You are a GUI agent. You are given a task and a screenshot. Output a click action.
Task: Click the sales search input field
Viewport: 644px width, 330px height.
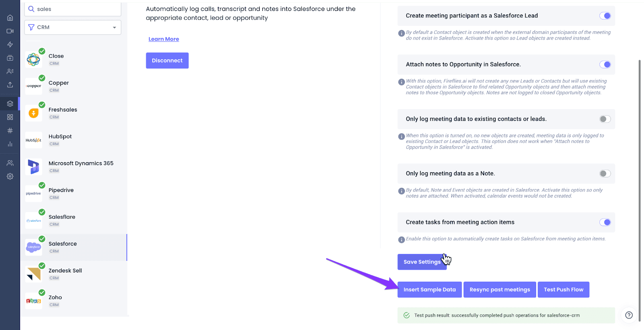pyautogui.click(x=73, y=9)
